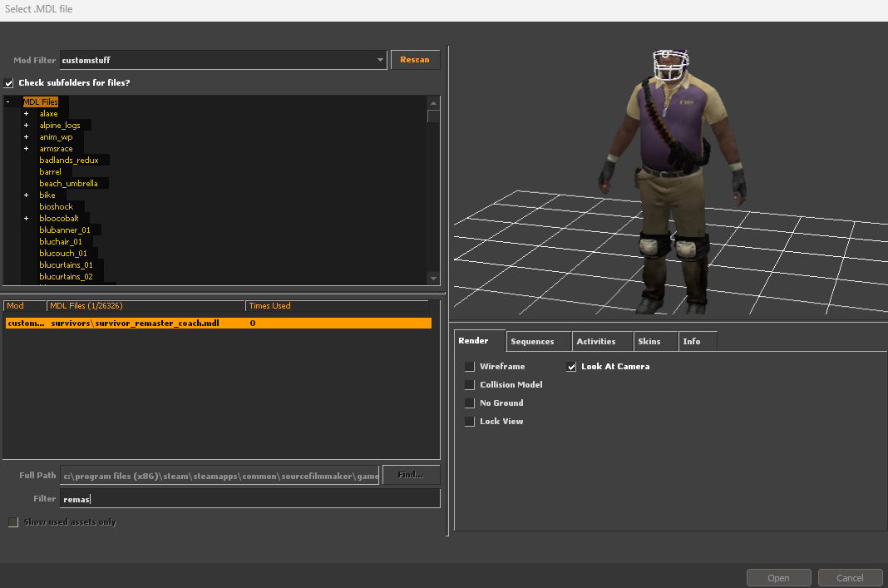Expand the alaxe folder
The image size is (888, 588).
(26, 113)
